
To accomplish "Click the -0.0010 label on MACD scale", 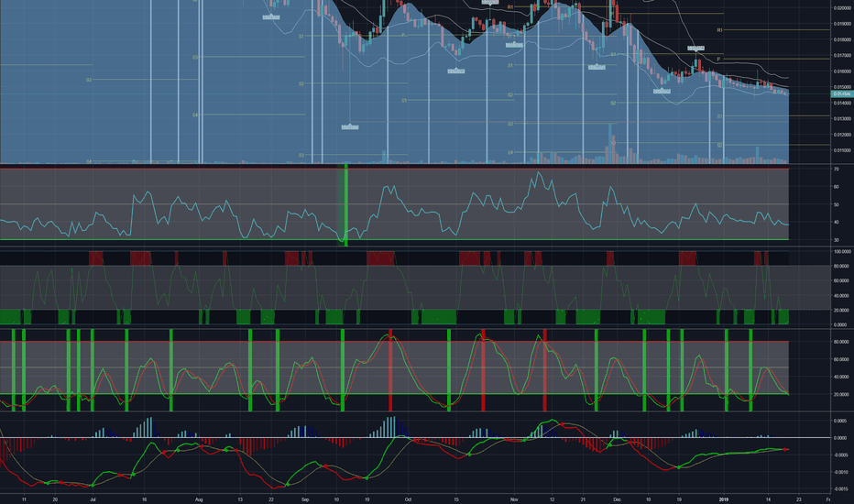I will [x=840, y=473].
